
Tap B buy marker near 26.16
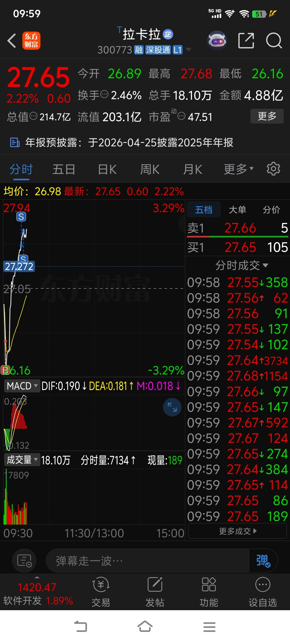tap(5, 370)
